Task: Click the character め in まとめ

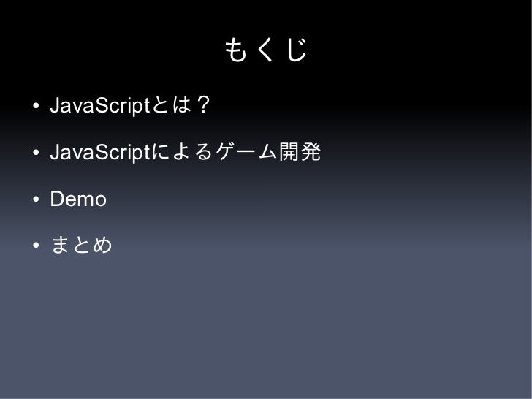Action: point(102,245)
